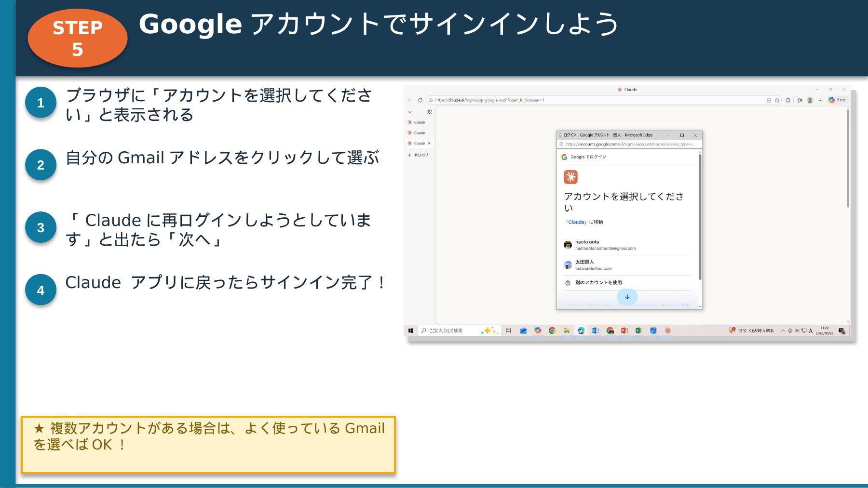Open the Windows Start menu

click(411, 330)
